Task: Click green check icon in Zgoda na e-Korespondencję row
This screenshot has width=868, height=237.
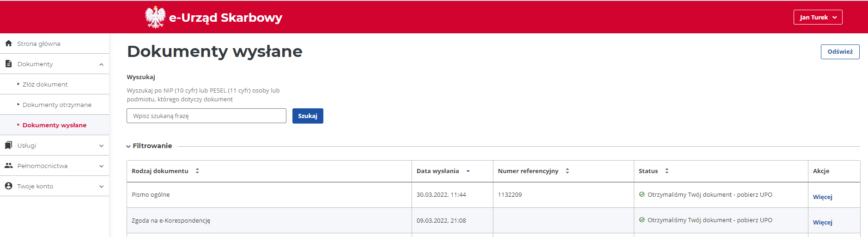Action: 642,220
